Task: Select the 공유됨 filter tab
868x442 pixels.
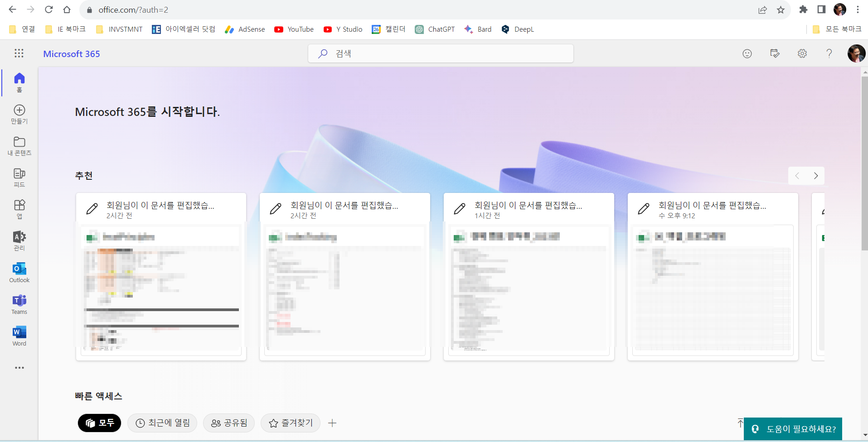Action: [x=229, y=423]
